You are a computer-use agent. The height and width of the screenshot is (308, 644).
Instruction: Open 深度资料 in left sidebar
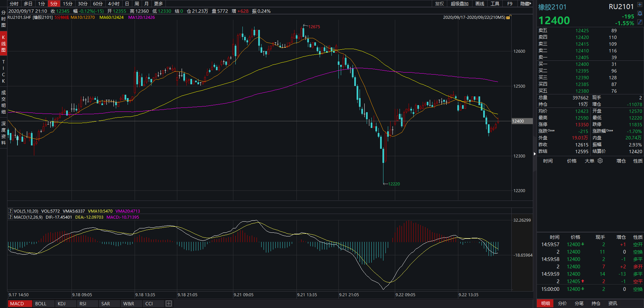click(3, 133)
